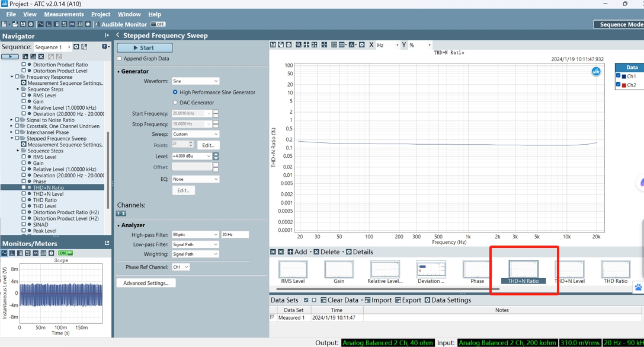The width and height of the screenshot is (644, 347).
Task: Uncheck the Ch2 data checkbox in legend
Action: click(618, 85)
